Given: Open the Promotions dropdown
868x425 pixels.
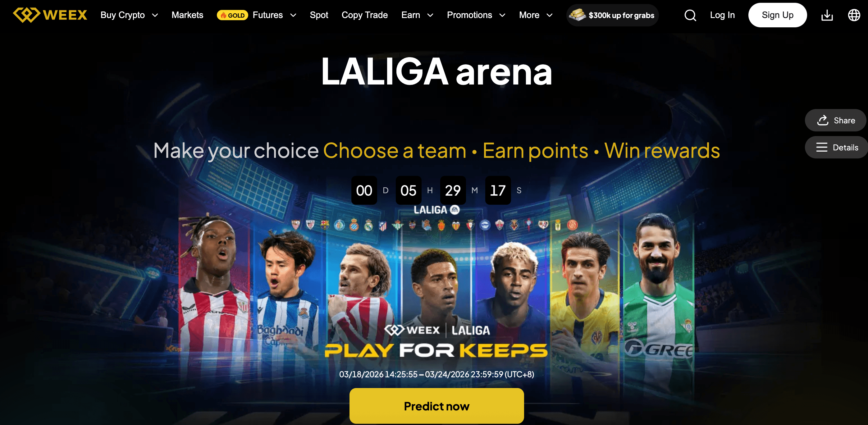Looking at the screenshot, I should click(x=476, y=15).
